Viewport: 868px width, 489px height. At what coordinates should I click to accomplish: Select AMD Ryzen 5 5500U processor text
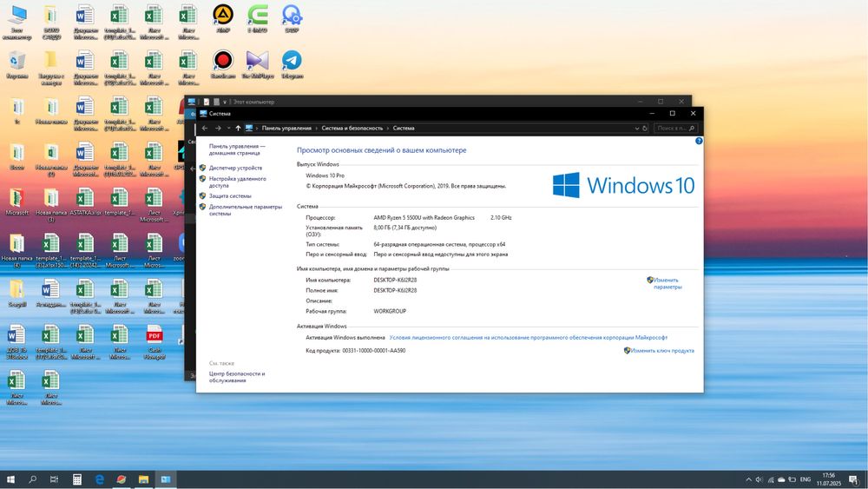[x=424, y=218]
